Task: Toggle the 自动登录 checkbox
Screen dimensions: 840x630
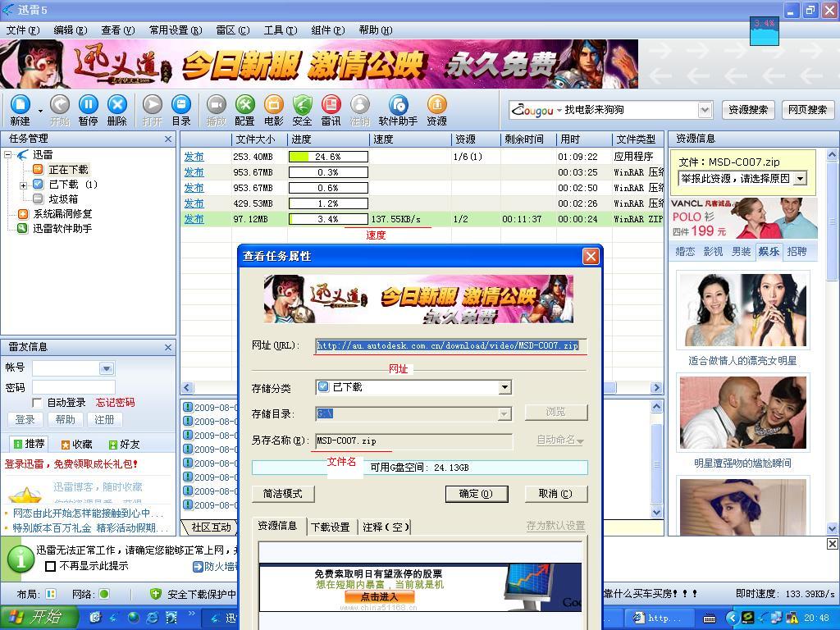Action: pos(37,403)
